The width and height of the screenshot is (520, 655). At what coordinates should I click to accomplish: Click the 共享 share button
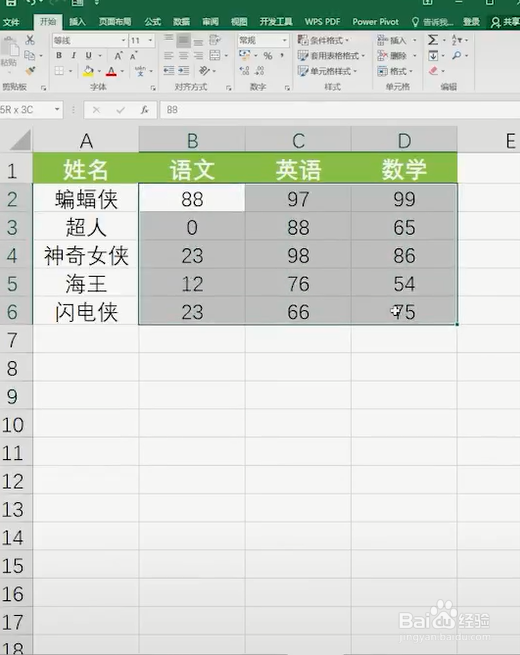tap(505, 22)
